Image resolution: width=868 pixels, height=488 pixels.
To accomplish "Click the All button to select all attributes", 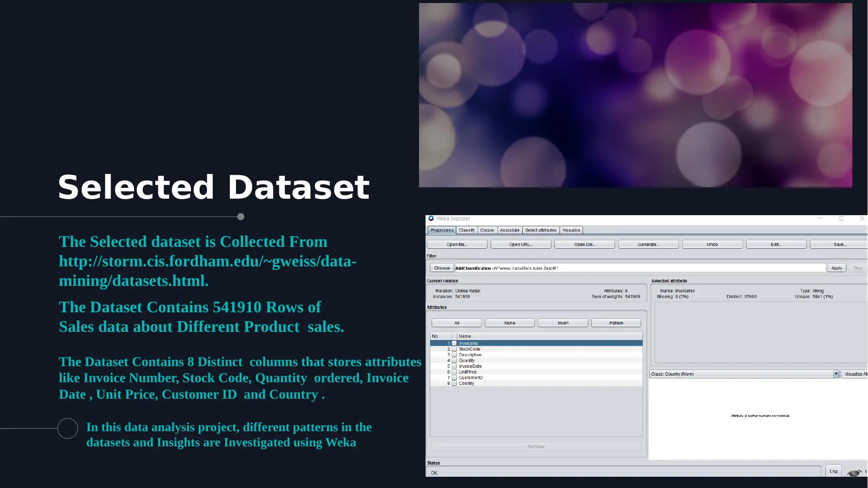I will (x=457, y=322).
